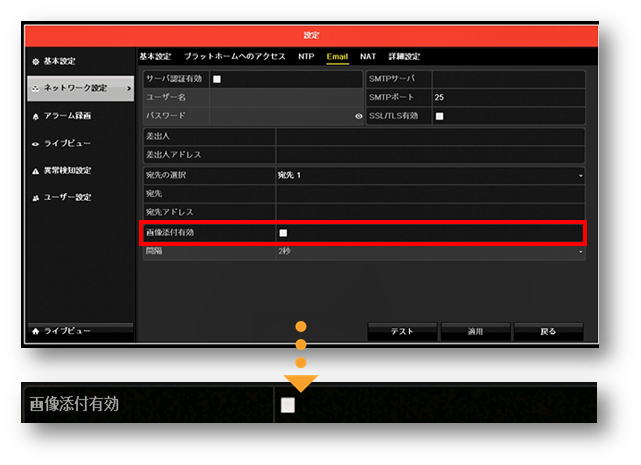
Task: Click the user icon beside ユーザー設定
Action: click(x=36, y=198)
